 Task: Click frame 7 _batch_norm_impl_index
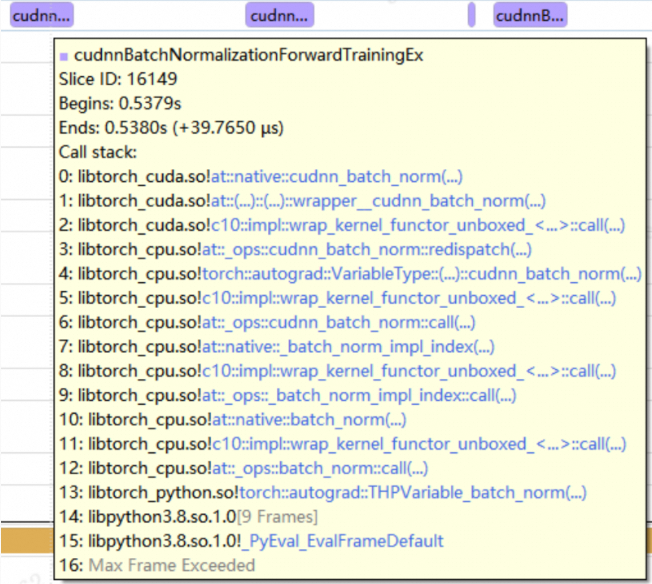(x=277, y=347)
